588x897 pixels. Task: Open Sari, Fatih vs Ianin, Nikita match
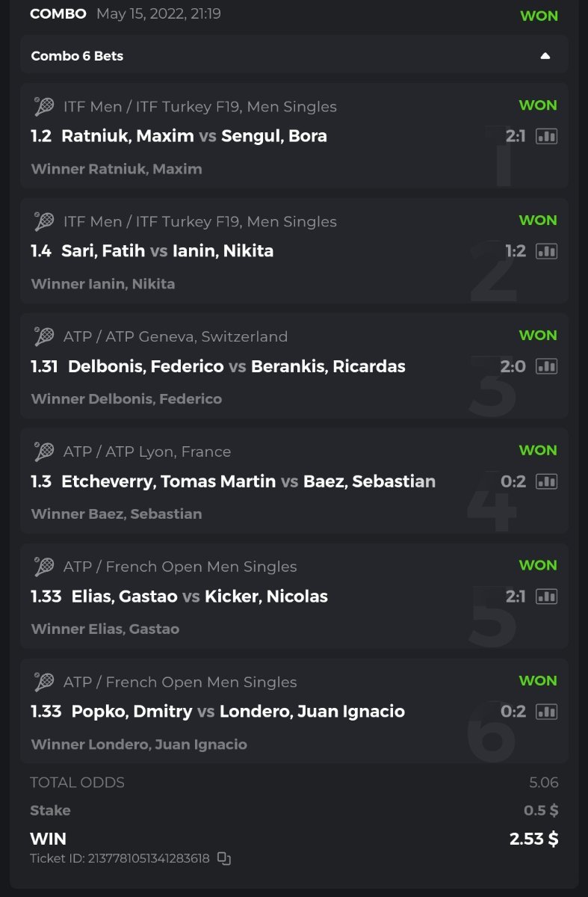pyautogui.click(x=167, y=251)
